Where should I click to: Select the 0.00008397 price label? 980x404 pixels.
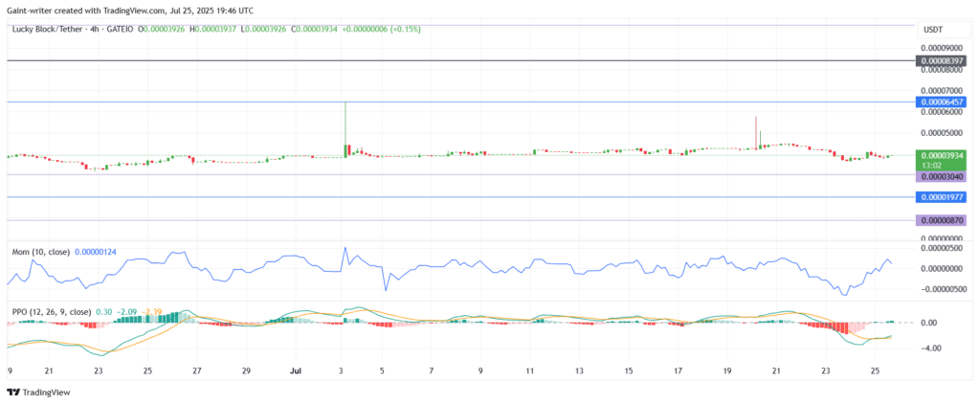pos(941,60)
